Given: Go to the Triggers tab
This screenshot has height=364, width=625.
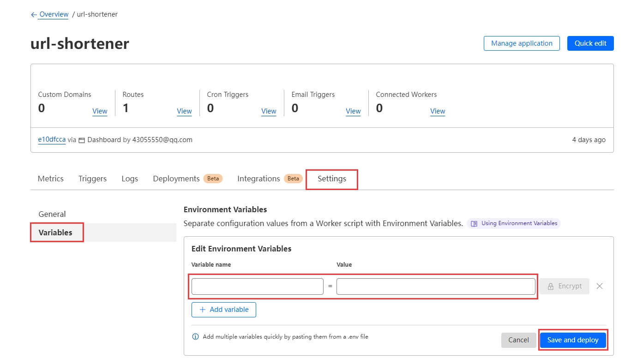Looking at the screenshot, I should pos(92,179).
